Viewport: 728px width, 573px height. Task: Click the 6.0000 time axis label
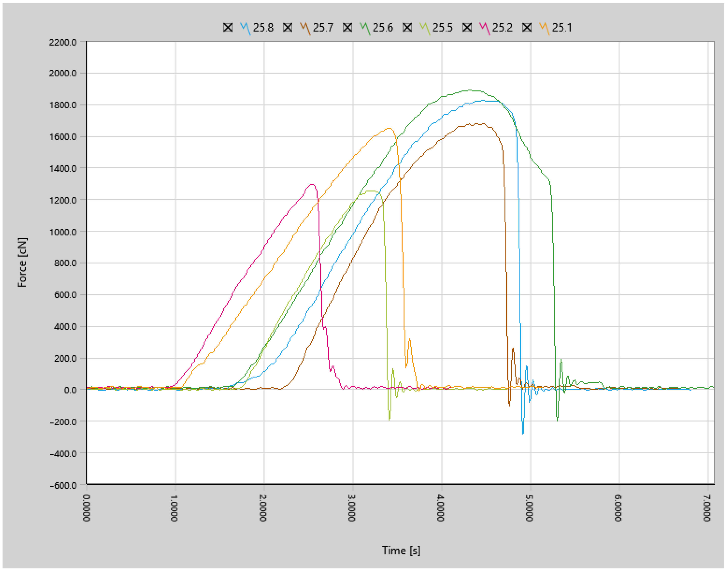(618, 508)
